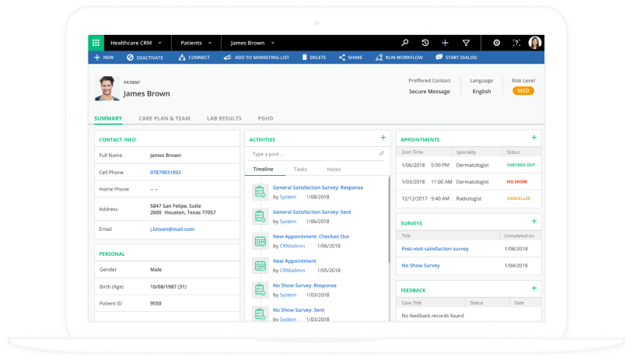The image size is (633, 364).
Task: Add a new appointment with plus icon
Action: coord(533,138)
